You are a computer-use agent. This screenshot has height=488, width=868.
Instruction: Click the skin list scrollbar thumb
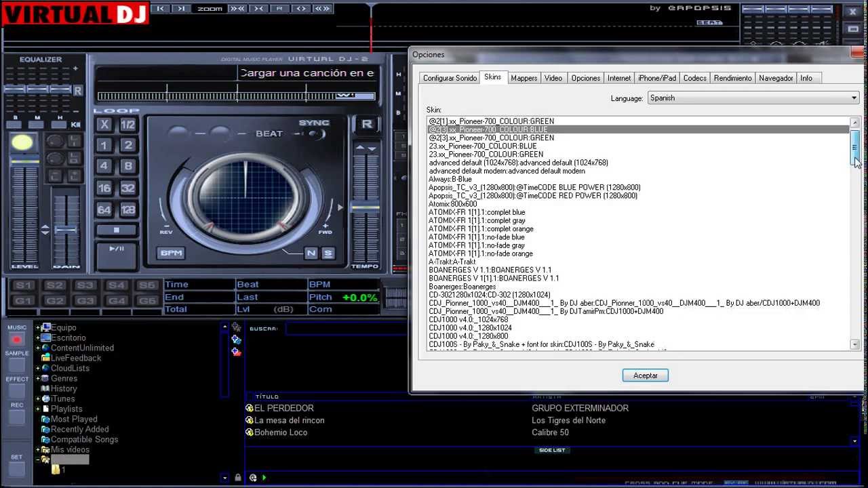pyautogui.click(x=855, y=147)
